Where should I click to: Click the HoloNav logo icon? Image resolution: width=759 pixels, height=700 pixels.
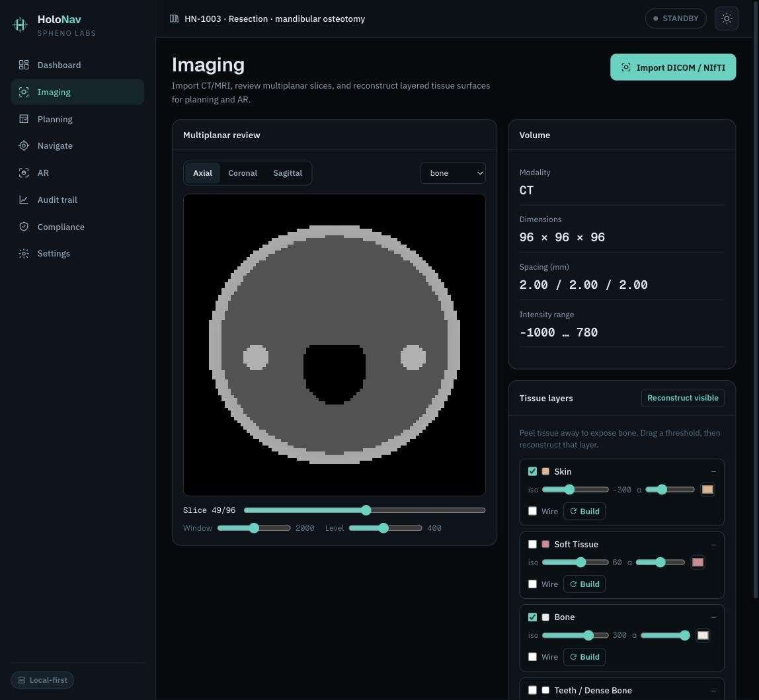[x=20, y=24]
